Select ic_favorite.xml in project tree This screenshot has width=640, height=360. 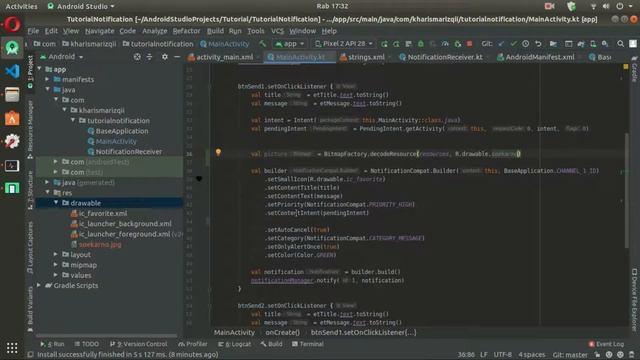coord(98,213)
